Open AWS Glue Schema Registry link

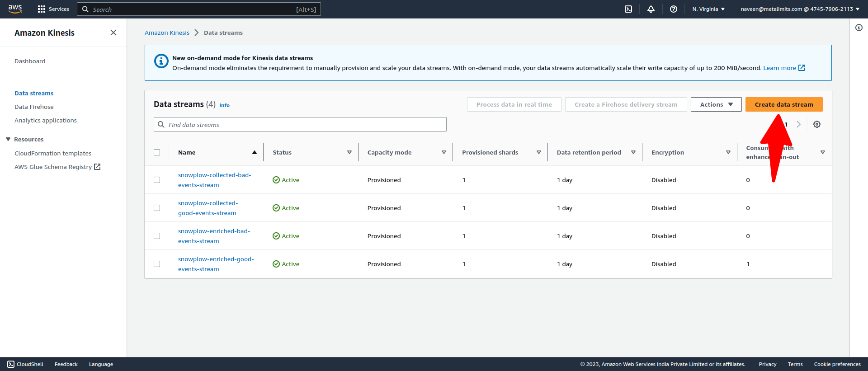[53, 167]
